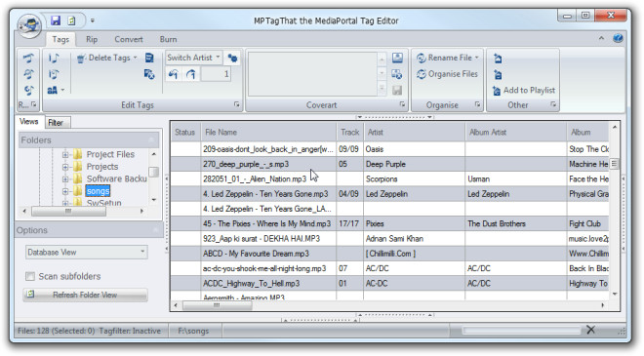Click the status bar X cancel icon

pyautogui.click(x=590, y=330)
